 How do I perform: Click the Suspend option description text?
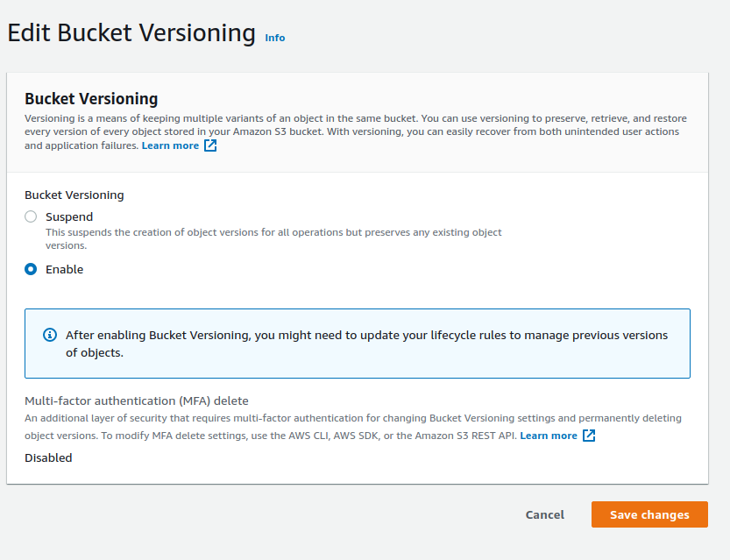point(273,238)
